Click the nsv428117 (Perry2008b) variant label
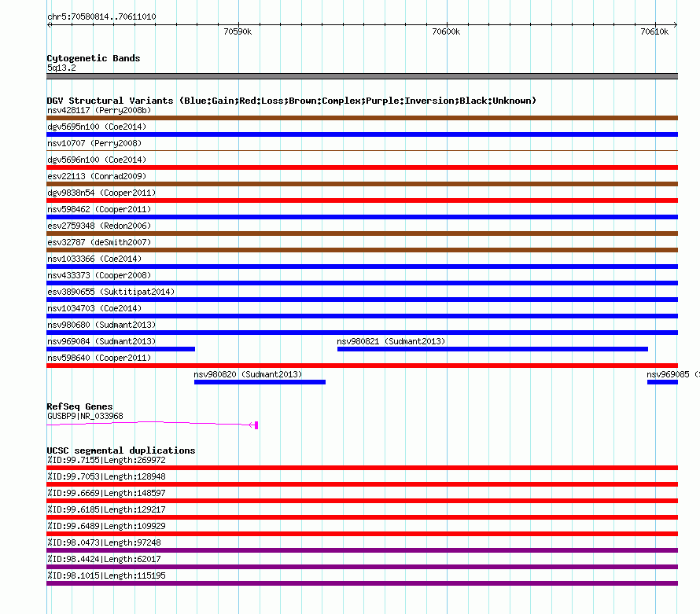700x614 pixels. [x=99, y=110]
